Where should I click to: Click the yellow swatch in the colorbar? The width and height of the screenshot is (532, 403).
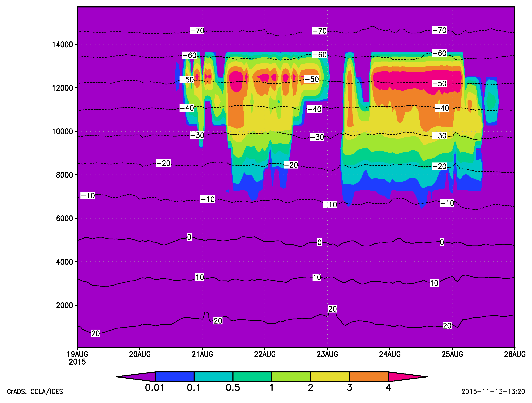point(330,377)
